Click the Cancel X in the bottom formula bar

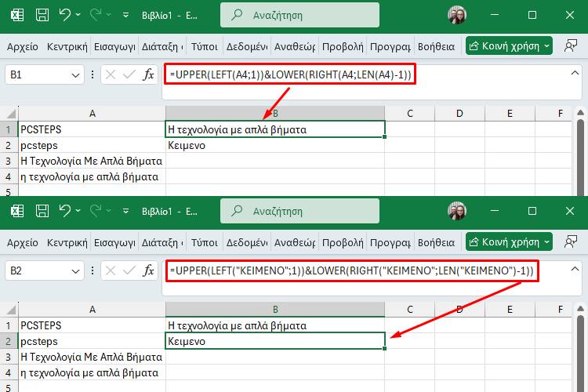click(x=111, y=270)
